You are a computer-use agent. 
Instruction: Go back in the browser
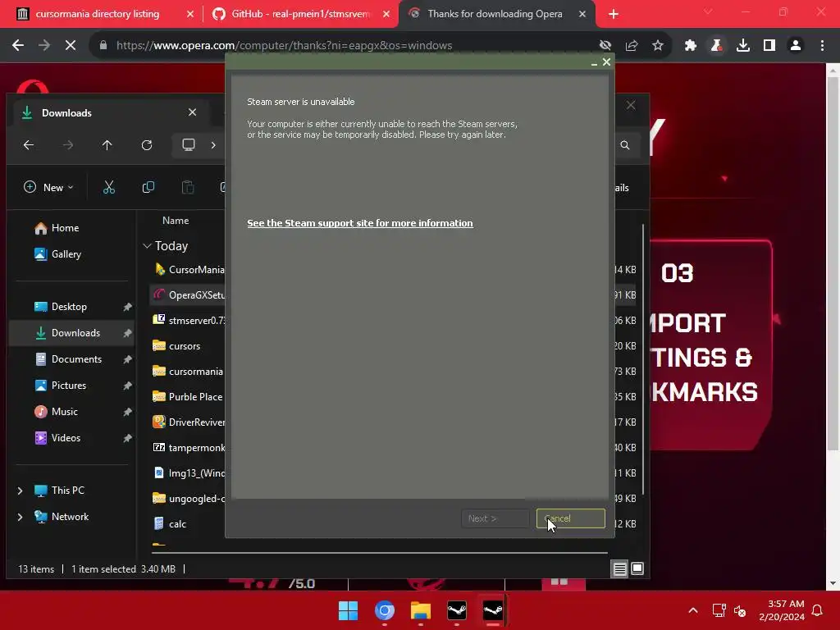[x=18, y=46]
